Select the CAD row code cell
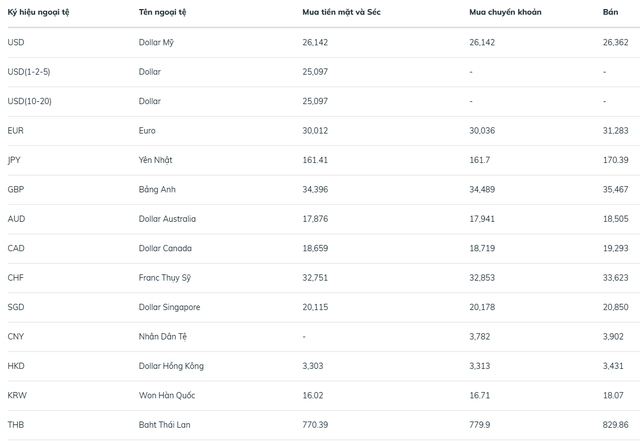Image resolution: width=640 pixels, height=443 pixels. [x=16, y=248]
